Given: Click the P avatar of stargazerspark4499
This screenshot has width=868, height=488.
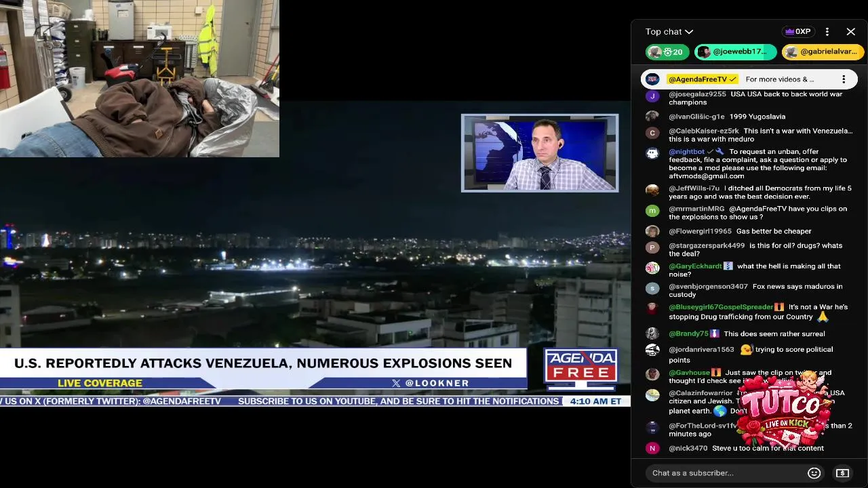Looking at the screenshot, I should pyautogui.click(x=652, y=247).
